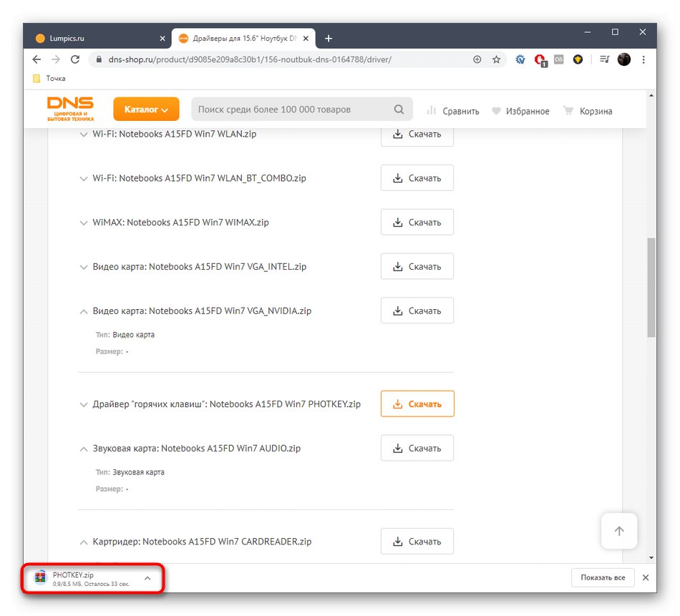Viewport: 680px width, 616px height.
Task: Open the Каталог dropdown menu
Action: (x=146, y=109)
